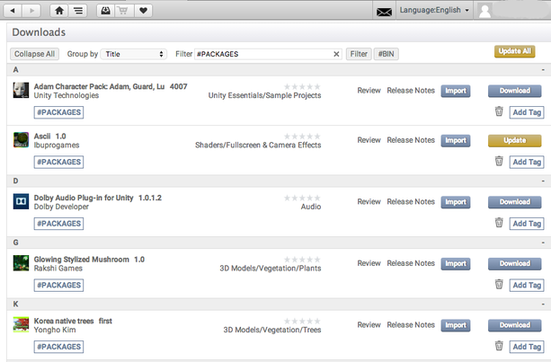
Task: Open the Language English dropdown
Action: pos(434,10)
